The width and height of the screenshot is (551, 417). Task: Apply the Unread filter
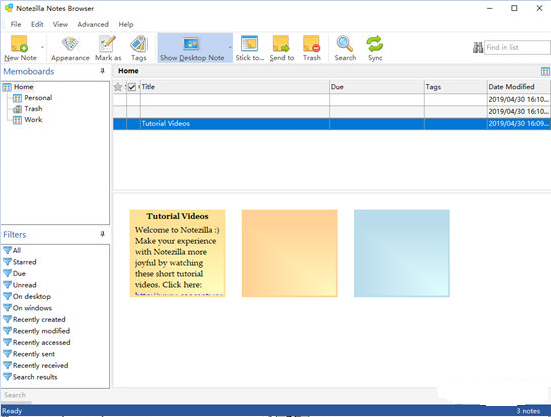click(20, 285)
